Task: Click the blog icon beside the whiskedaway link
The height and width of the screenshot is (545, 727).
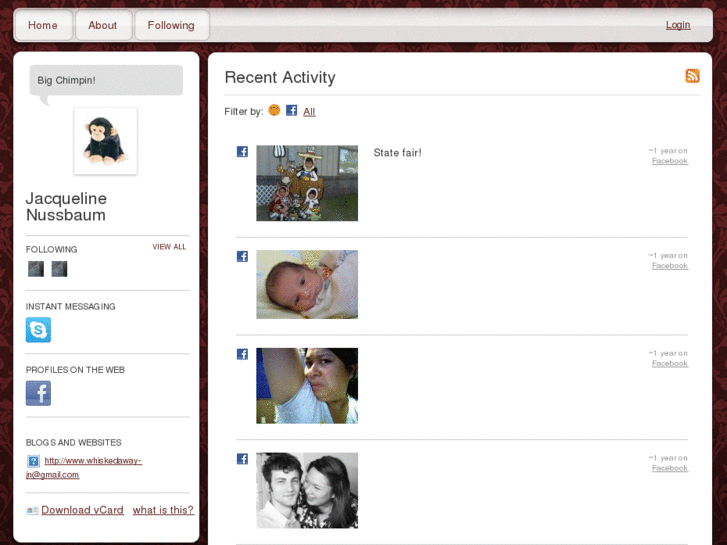Action: 33,461
